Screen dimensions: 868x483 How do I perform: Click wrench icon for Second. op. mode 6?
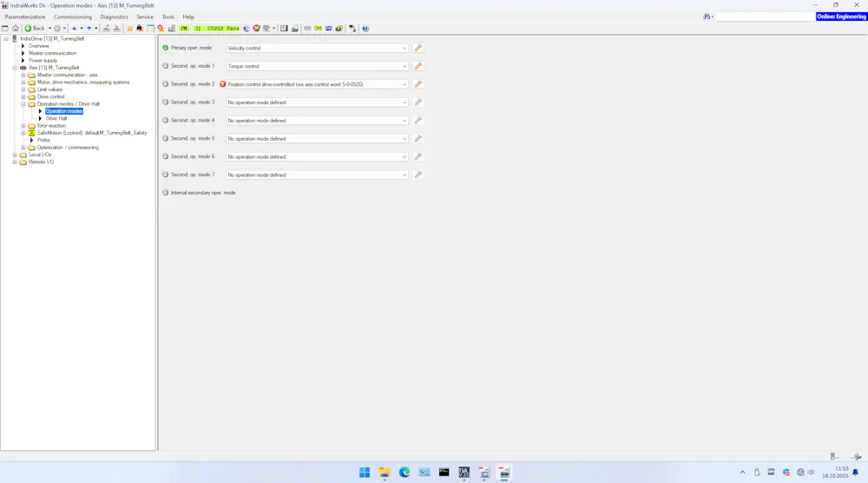[418, 156]
